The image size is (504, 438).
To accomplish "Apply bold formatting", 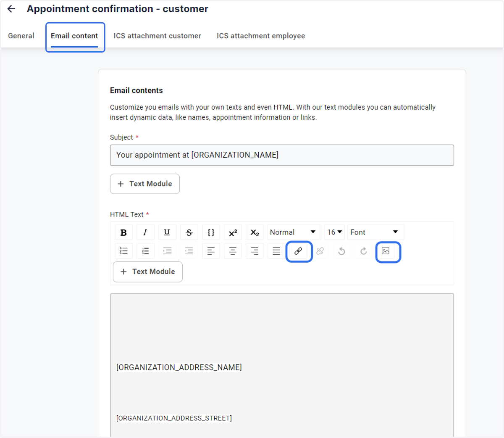I will [x=123, y=232].
